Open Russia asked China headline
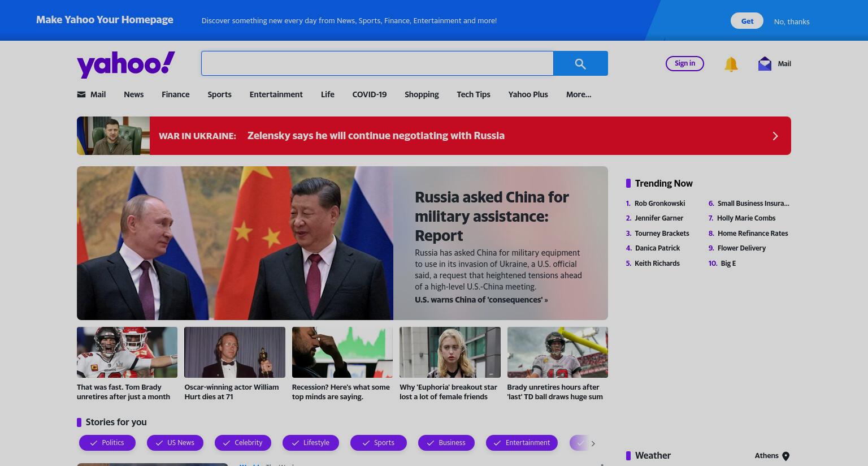The width and height of the screenshot is (868, 466). coord(492,216)
